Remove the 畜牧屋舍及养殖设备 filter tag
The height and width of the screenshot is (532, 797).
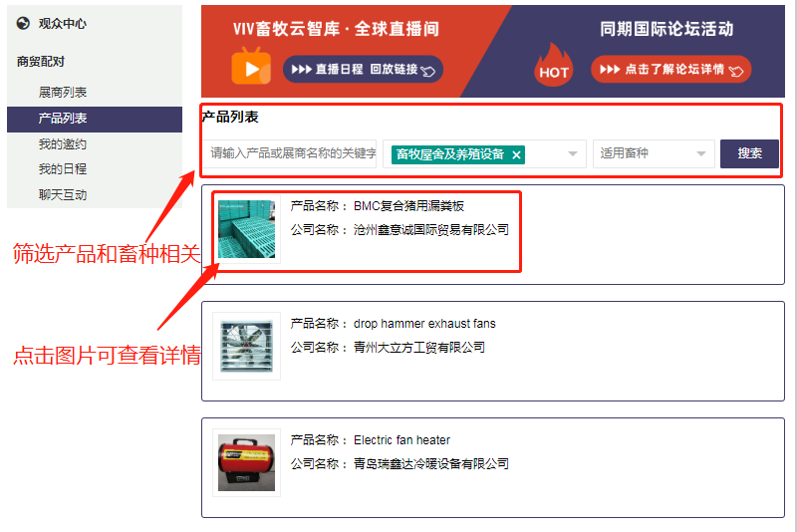[516, 155]
